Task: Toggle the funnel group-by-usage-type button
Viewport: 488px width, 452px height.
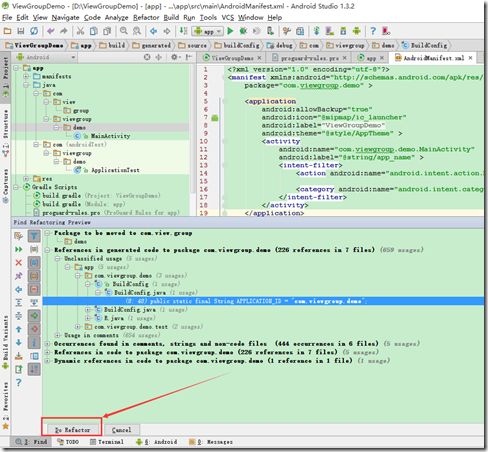Action: pyautogui.click(x=34, y=236)
